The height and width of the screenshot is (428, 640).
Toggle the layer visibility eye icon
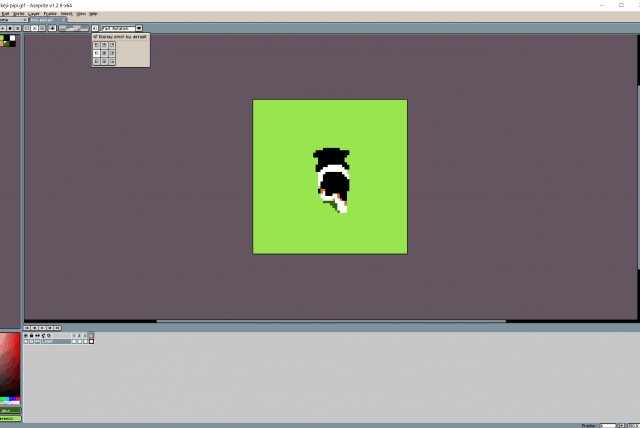pyautogui.click(x=27, y=341)
